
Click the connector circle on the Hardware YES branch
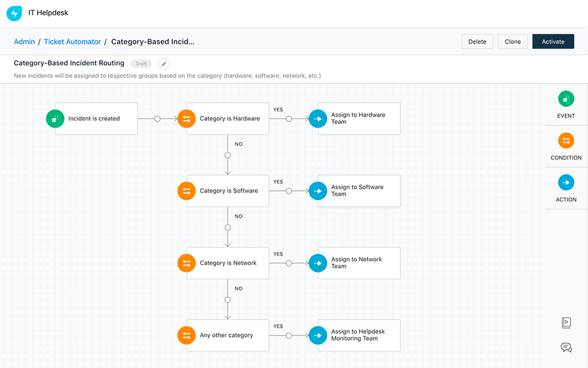click(x=288, y=118)
